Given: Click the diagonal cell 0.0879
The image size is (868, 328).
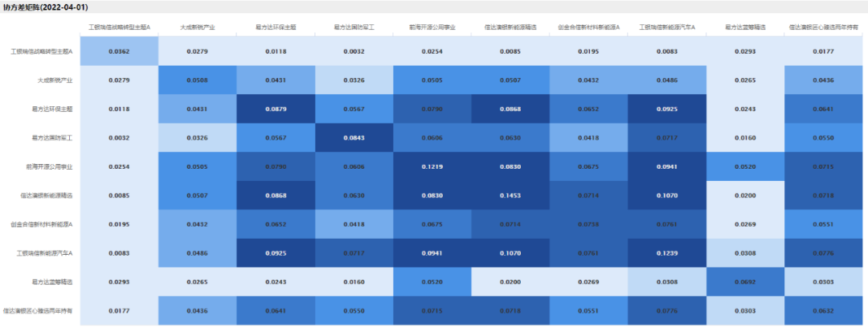Looking at the screenshot, I should [x=276, y=109].
